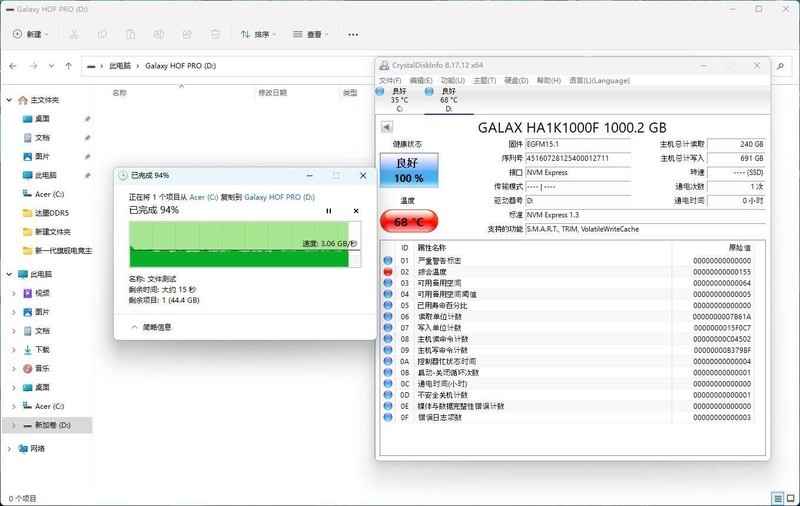Click blue status icon for 严重警告标志 row
The height and width of the screenshot is (506, 800).
(x=388, y=261)
